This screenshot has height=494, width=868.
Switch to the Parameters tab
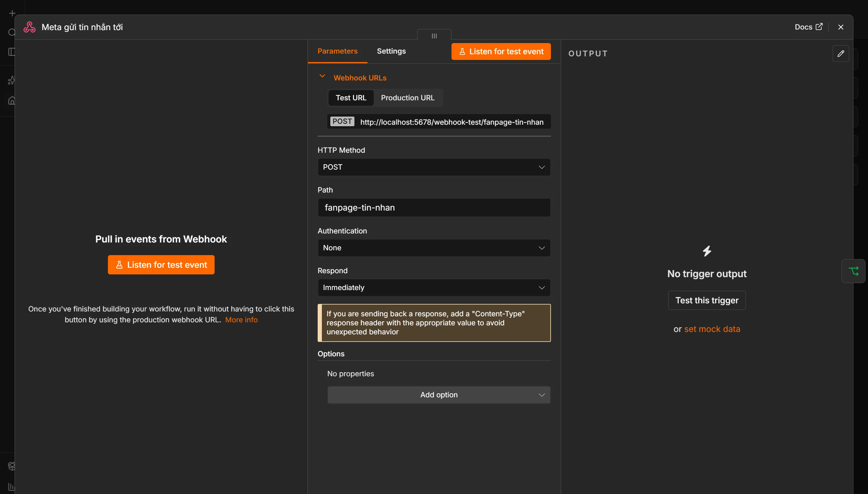pos(338,51)
